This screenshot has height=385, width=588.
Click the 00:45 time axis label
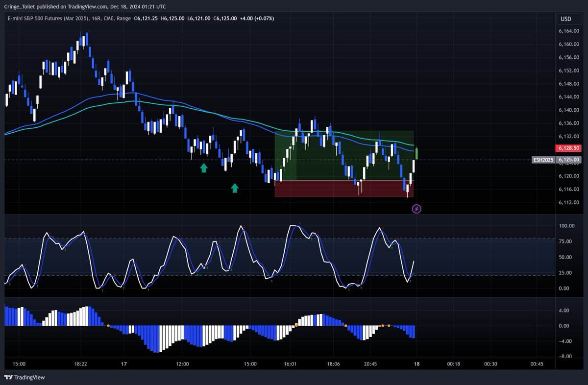537,364
